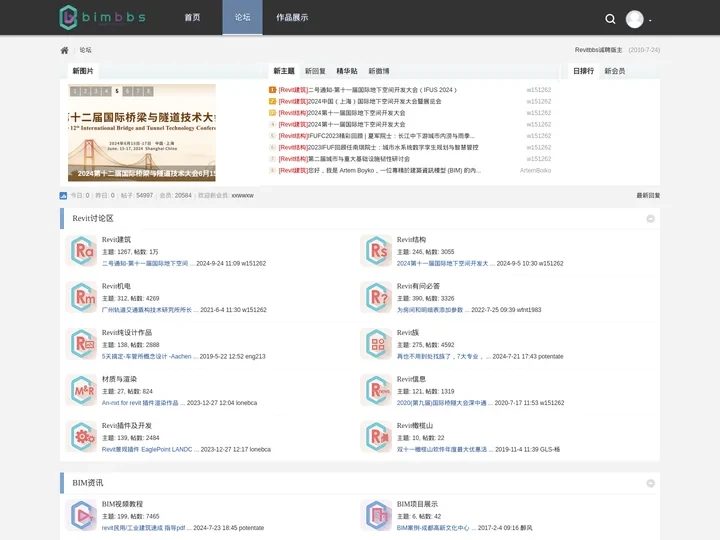This screenshot has height=540, width=720.
Task: Open the Revit橄榄山 forum title
Action: pos(415,426)
